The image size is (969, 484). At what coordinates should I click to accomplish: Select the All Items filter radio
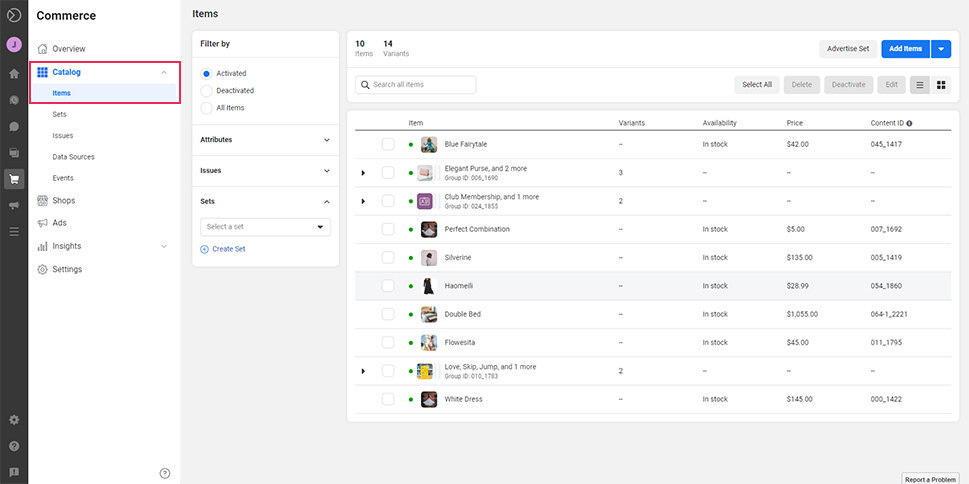point(206,108)
